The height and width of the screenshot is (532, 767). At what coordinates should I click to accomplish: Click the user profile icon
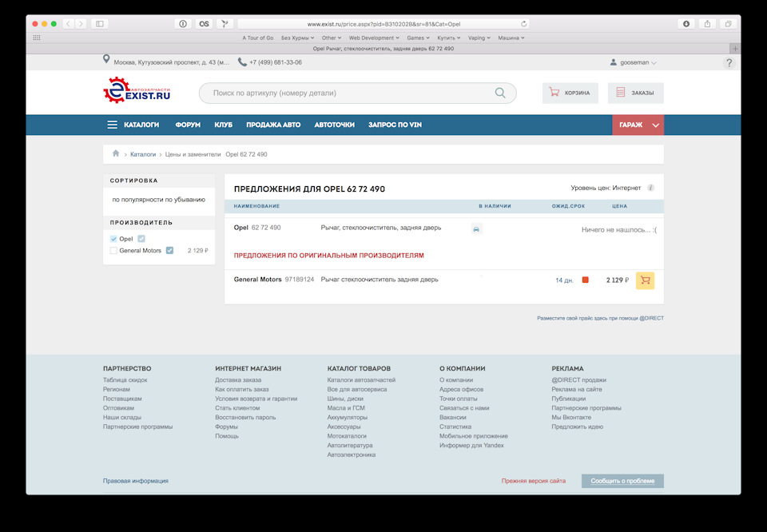[613, 62]
